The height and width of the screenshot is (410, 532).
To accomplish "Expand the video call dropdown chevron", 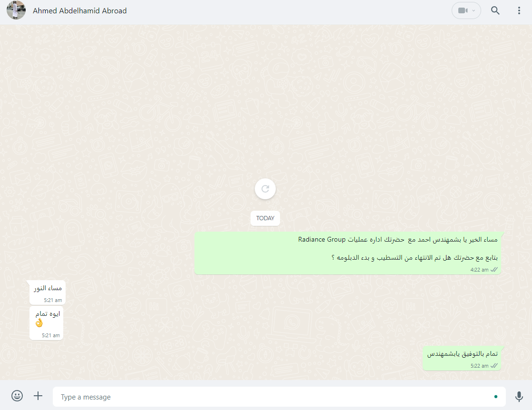I will pos(474,10).
